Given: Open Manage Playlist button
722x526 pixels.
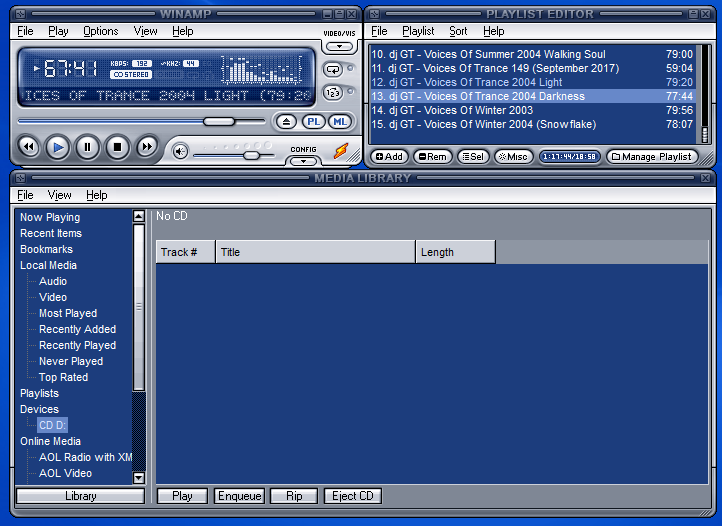Looking at the screenshot, I should coord(652,157).
